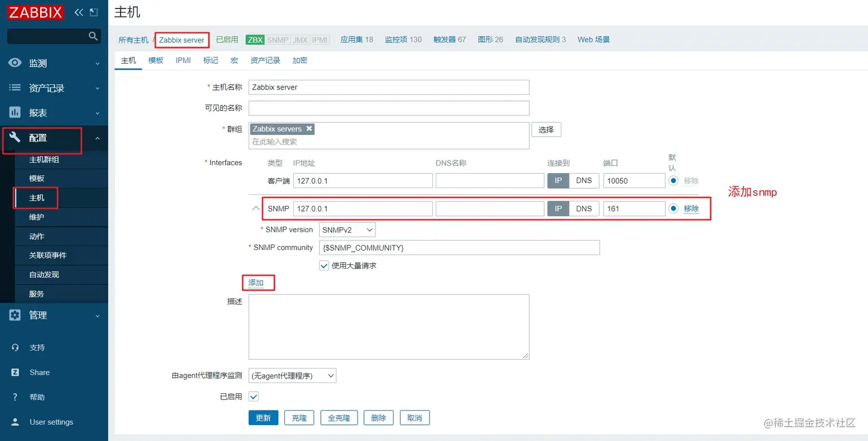Click the 主机名称 input field
This screenshot has height=441, width=868.
pos(389,87)
